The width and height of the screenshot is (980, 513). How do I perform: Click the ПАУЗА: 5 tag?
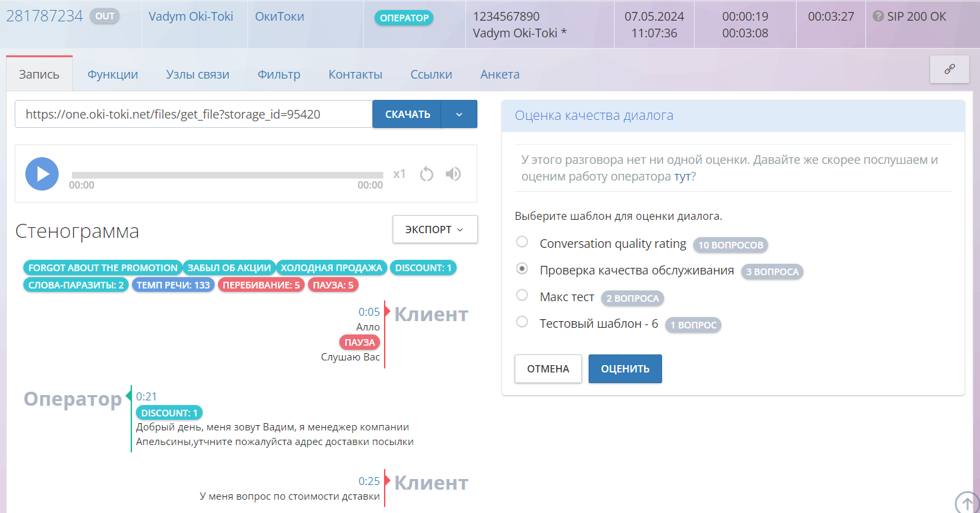334,285
